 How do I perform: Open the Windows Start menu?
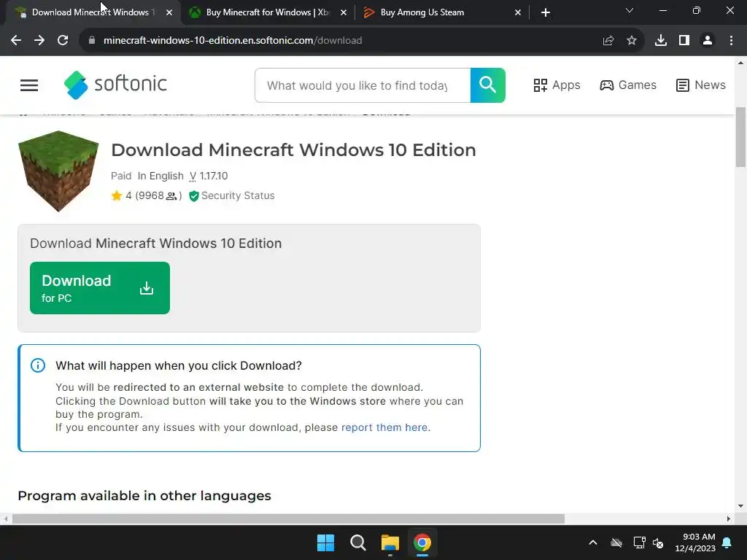tap(326, 542)
